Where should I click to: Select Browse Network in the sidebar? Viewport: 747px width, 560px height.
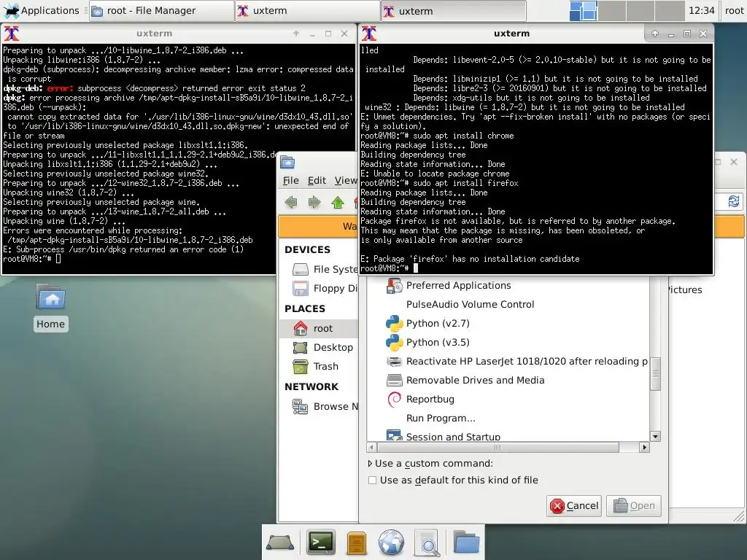(x=318, y=407)
